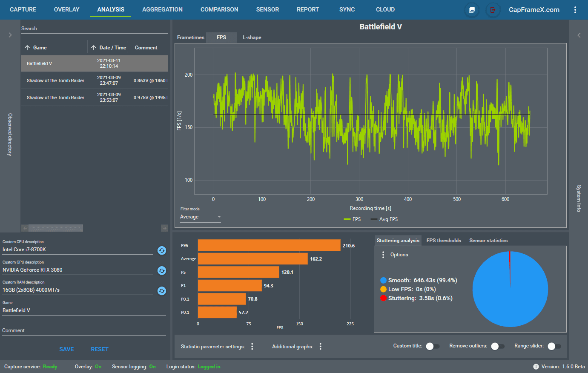Image resolution: width=588 pixels, height=373 pixels.
Task: Select the FPS graph tab
Action: coord(221,37)
